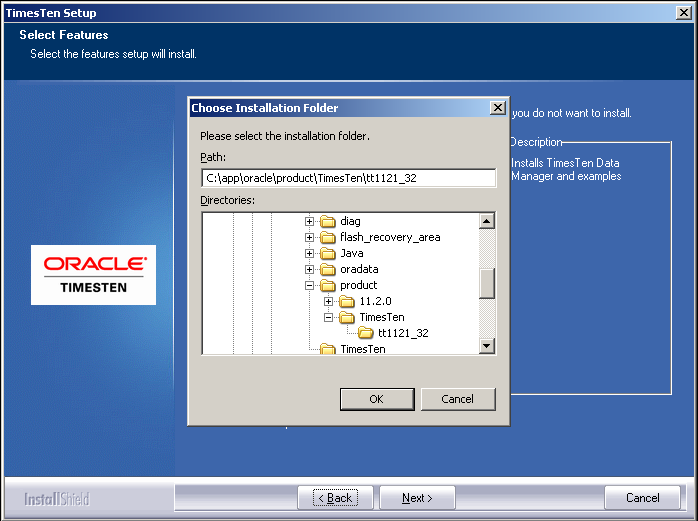The height and width of the screenshot is (521, 698).
Task: Expand the Java folder node
Action: [x=309, y=253]
